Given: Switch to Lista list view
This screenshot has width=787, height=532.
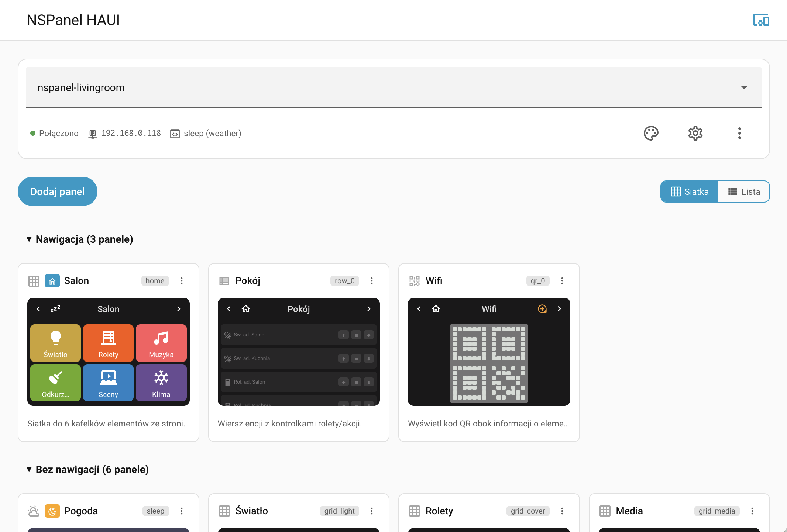Looking at the screenshot, I should [x=743, y=191].
